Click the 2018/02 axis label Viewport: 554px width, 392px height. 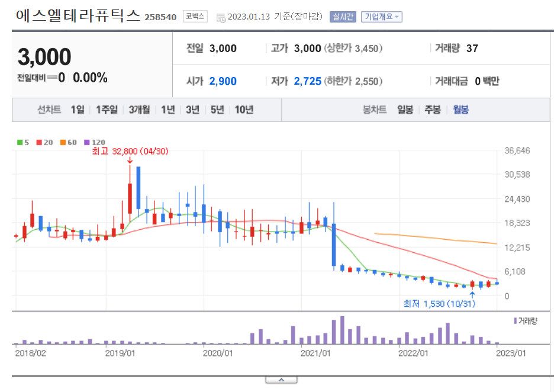[30, 353]
